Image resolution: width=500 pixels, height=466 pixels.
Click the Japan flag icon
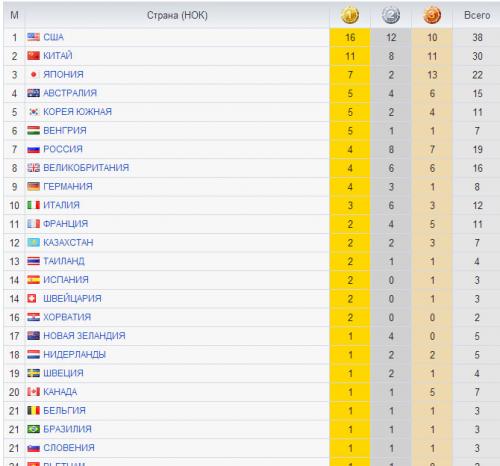tap(33, 74)
